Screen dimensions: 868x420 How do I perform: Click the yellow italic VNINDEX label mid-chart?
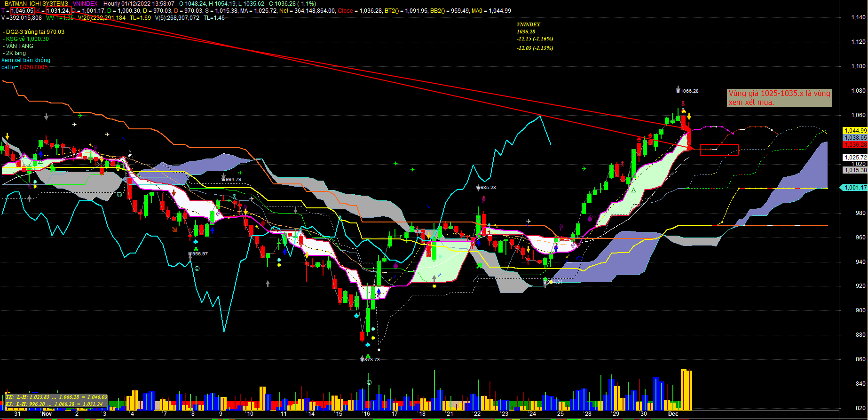(529, 24)
